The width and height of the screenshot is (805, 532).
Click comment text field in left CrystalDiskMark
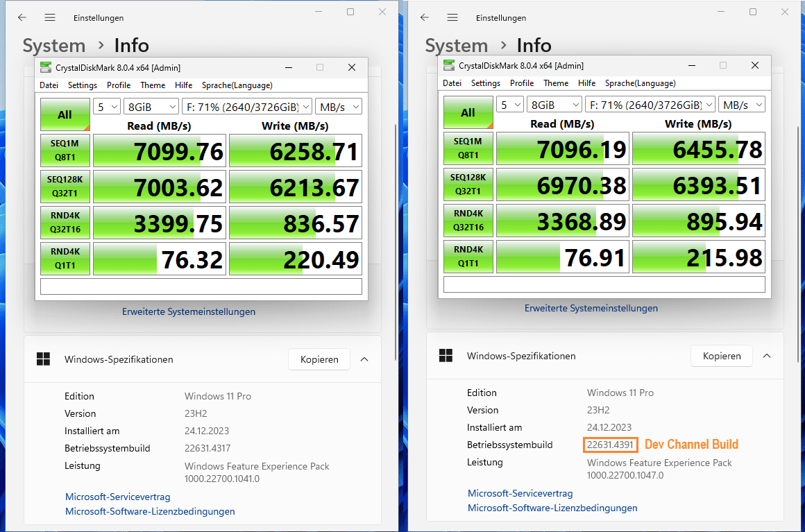pos(201,286)
